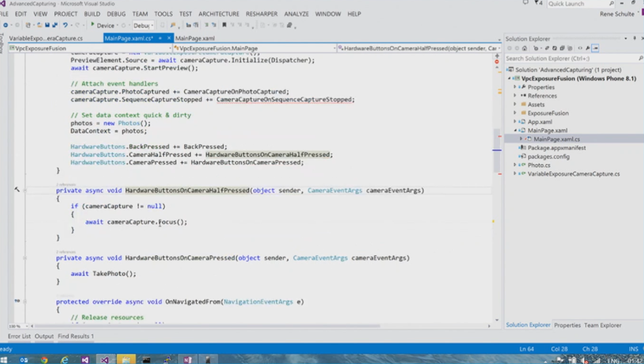644x364 pixels.
Task: Open OneNote from the taskbar
Action: click(187, 360)
